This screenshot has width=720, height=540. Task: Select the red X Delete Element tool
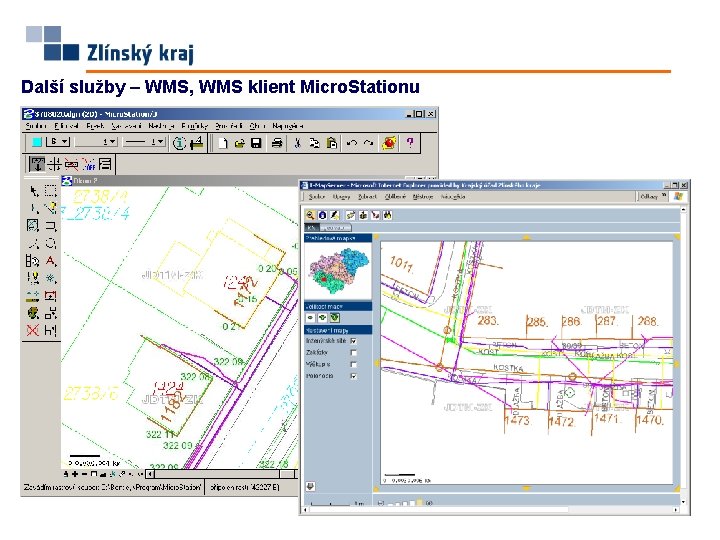[x=33, y=330]
